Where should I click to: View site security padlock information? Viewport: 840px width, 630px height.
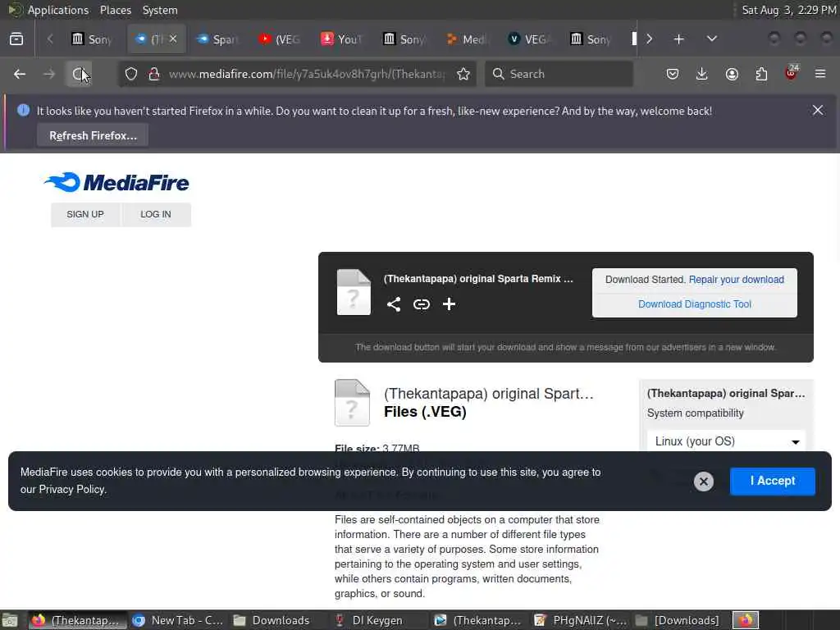pos(154,74)
